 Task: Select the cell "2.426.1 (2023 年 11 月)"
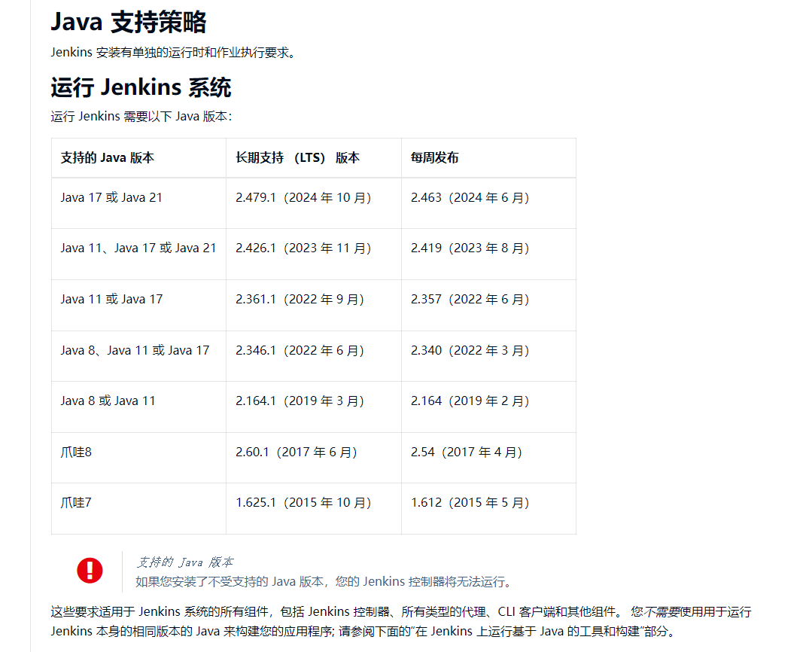click(314, 254)
